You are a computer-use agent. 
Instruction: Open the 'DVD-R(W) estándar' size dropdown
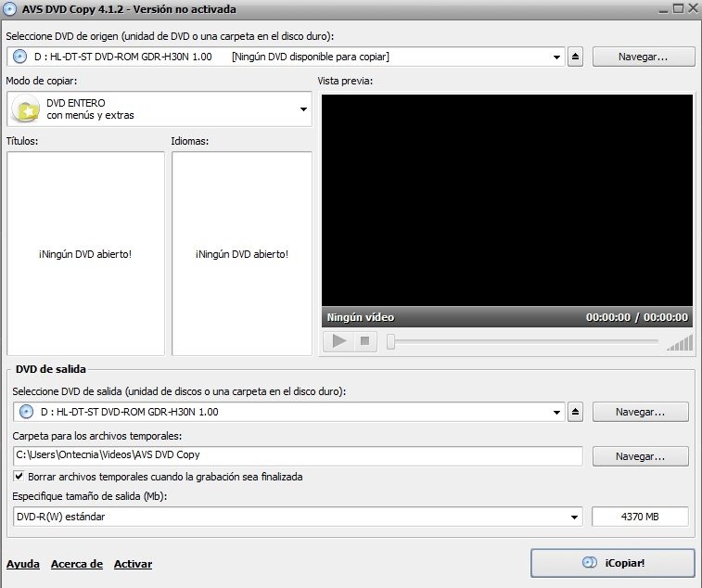574,517
